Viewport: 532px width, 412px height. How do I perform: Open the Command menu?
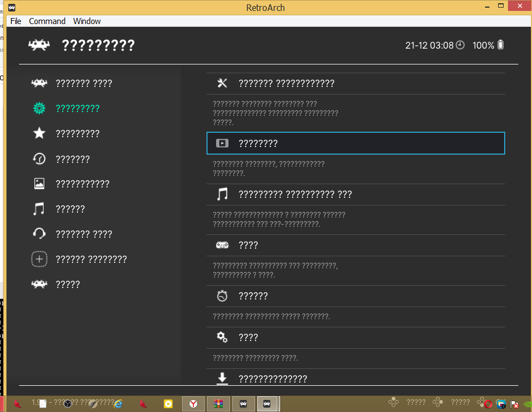(x=47, y=21)
